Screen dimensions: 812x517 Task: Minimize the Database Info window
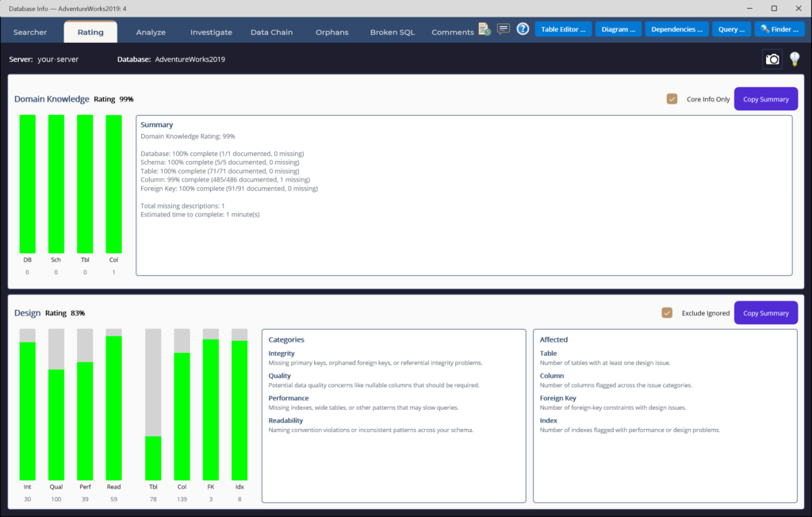point(749,8)
